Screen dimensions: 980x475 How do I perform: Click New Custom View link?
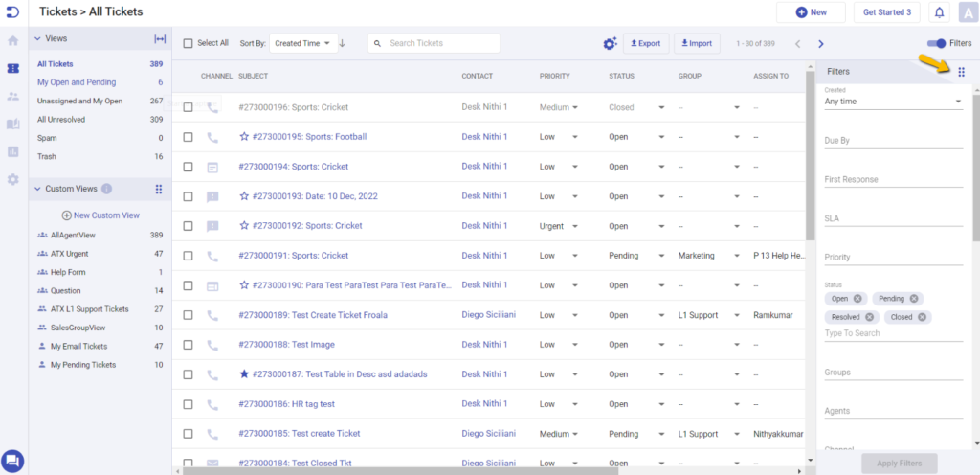[100, 215]
